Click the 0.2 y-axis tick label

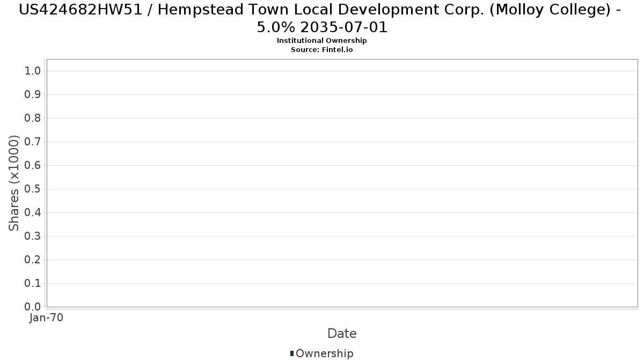point(33,260)
